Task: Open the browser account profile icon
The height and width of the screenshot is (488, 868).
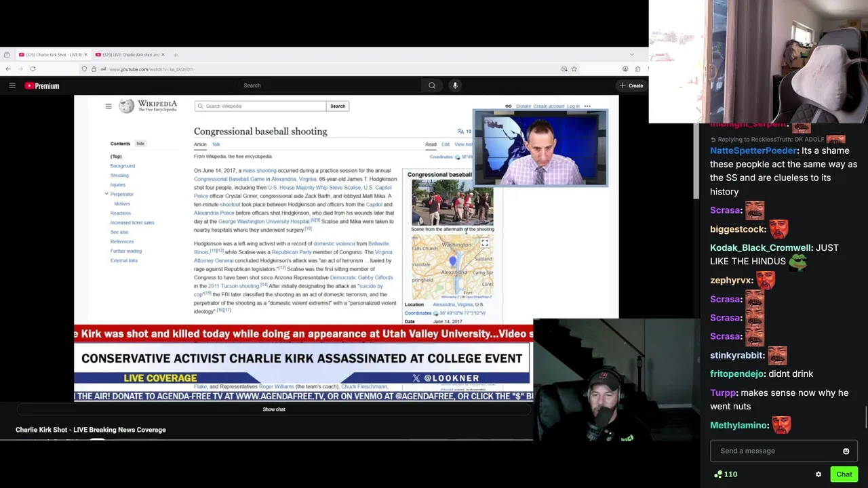Action: tap(625, 68)
